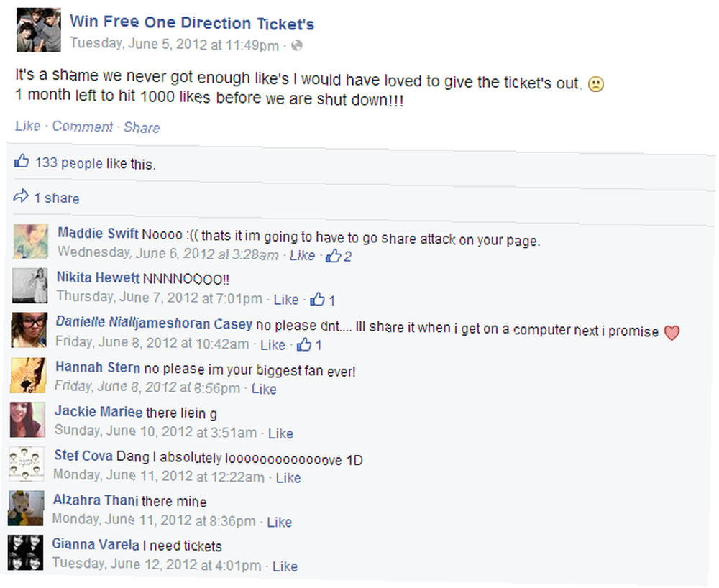Open the post timestamp June 5, 2012
This screenshot has width=719, height=588.
point(174,45)
